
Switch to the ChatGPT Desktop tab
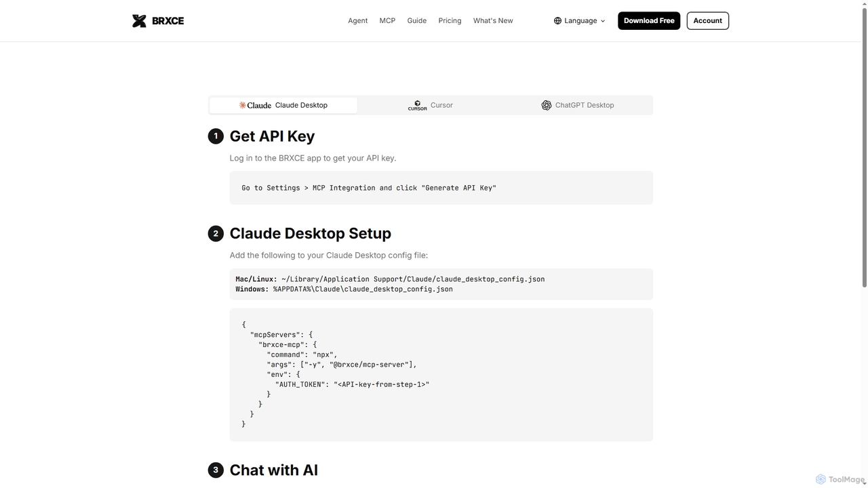[578, 105]
